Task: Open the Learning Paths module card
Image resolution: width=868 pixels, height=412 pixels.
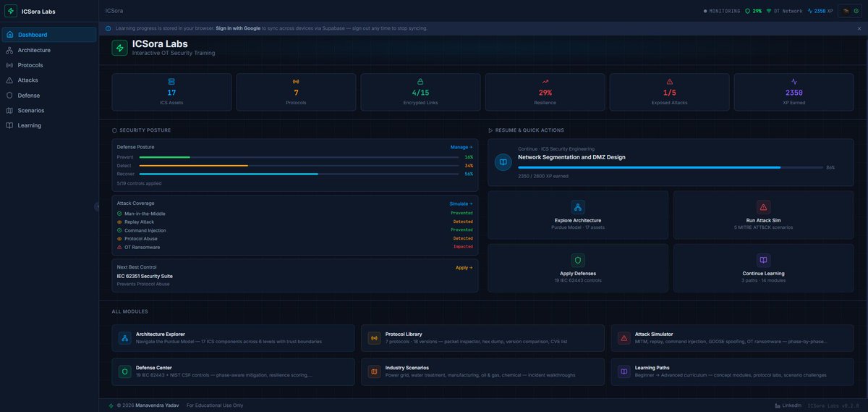Action: 732,371
